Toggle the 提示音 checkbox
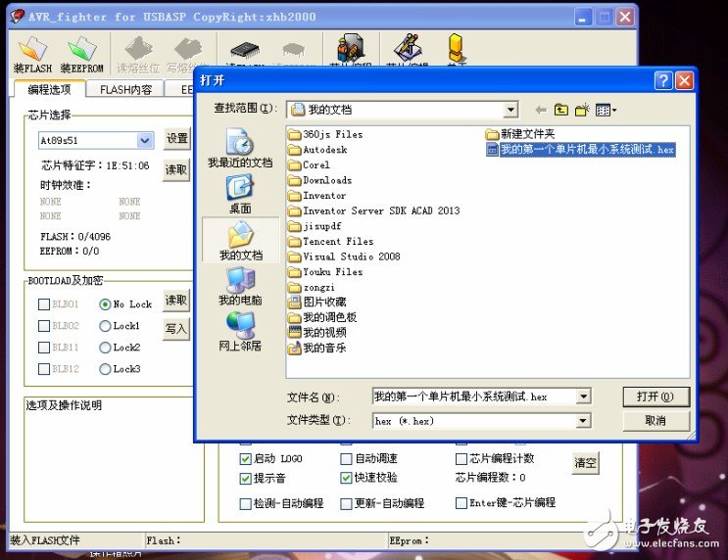 246,479
